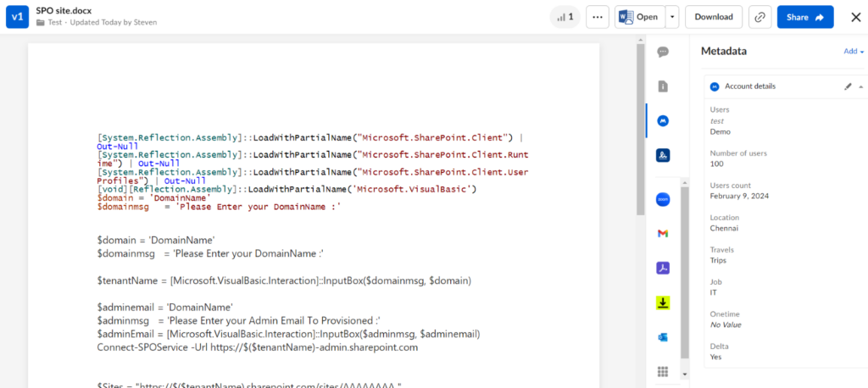Open the Adobe Acrobat integration icon
The width and height of the screenshot is (868, 388).
pyautogui.click(x=663, y=268)
